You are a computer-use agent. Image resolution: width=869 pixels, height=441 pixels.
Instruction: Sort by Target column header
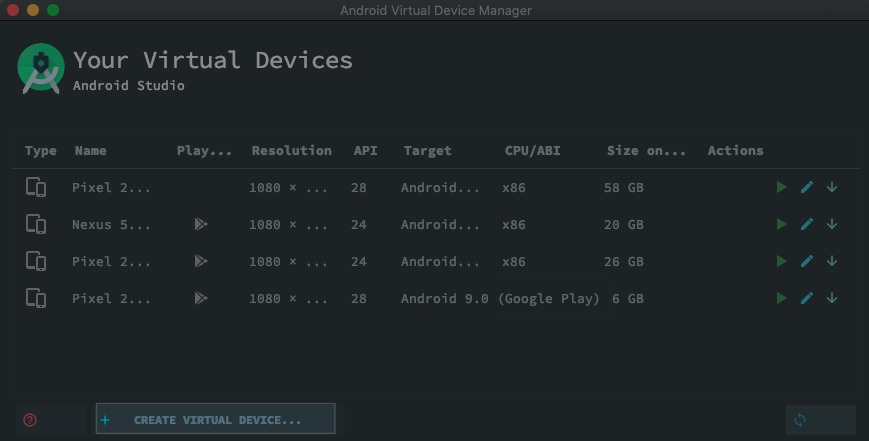(427, 151)
